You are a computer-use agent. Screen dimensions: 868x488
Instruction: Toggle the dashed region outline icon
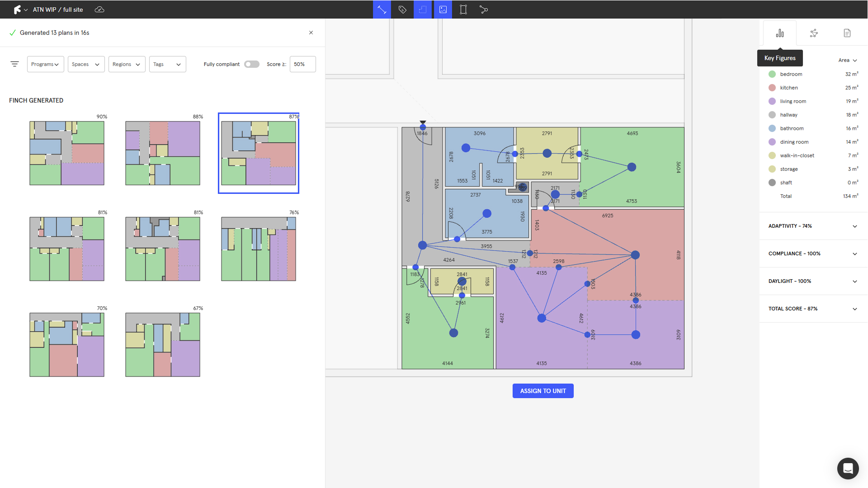click(x=423, y=9)
